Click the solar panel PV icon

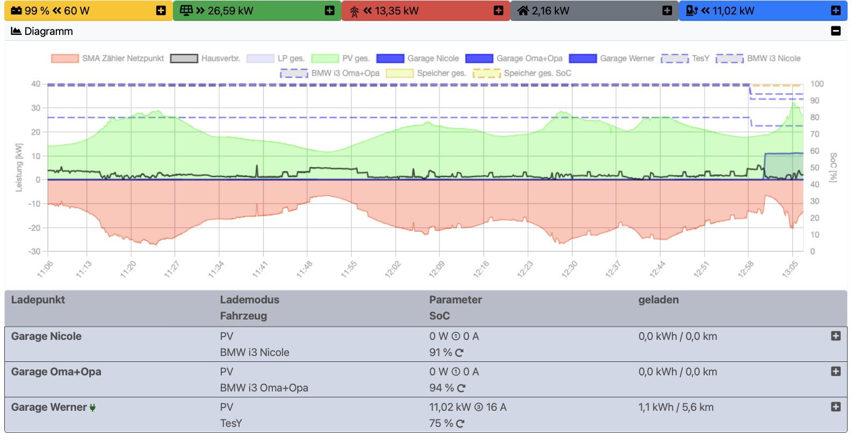pyautogui.click(x=186, y=11)
